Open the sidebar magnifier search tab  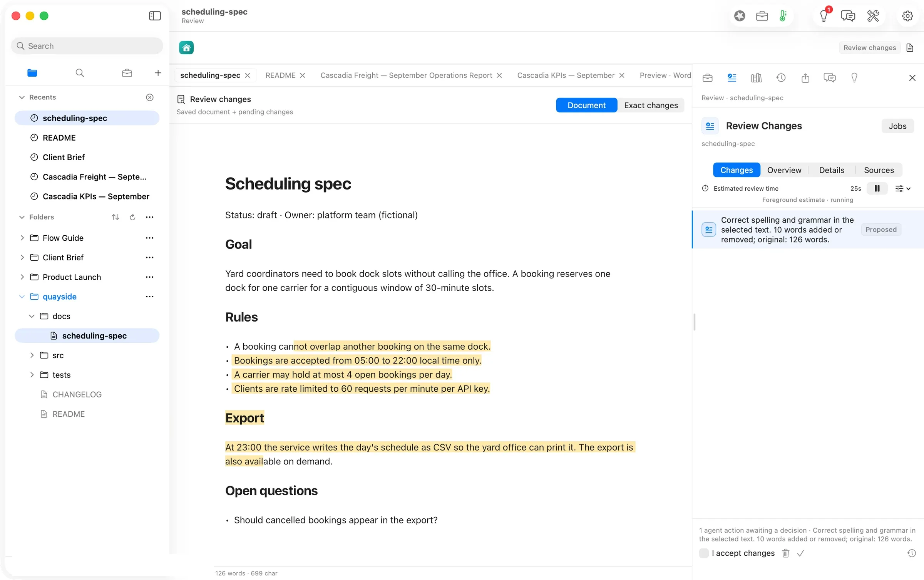click(80, 73)
